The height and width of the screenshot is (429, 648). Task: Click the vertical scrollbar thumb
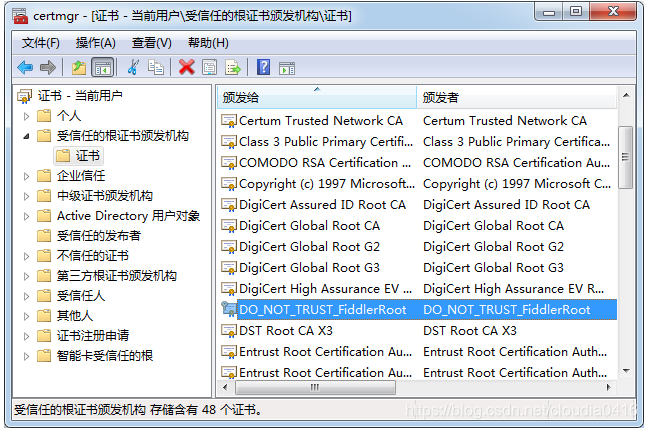[625, 157]
